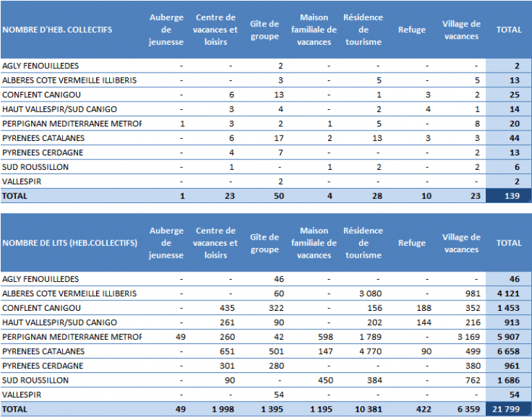This screenshot has width=532, height=420.
Task: Click the 5 907 row total cell
Action: 509,337
